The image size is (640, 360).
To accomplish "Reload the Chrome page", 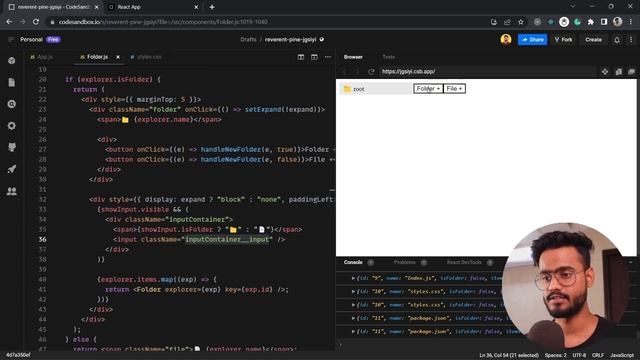I will click(36, 22).
